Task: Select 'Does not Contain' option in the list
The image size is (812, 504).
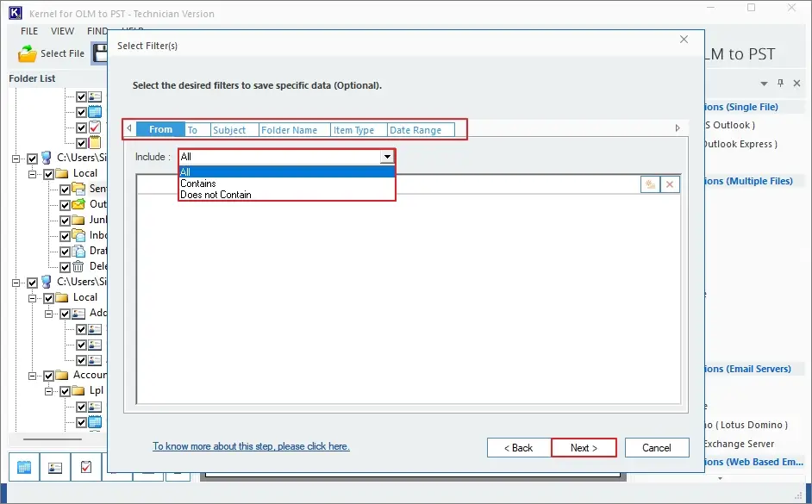Action: (x=216, y=195)
